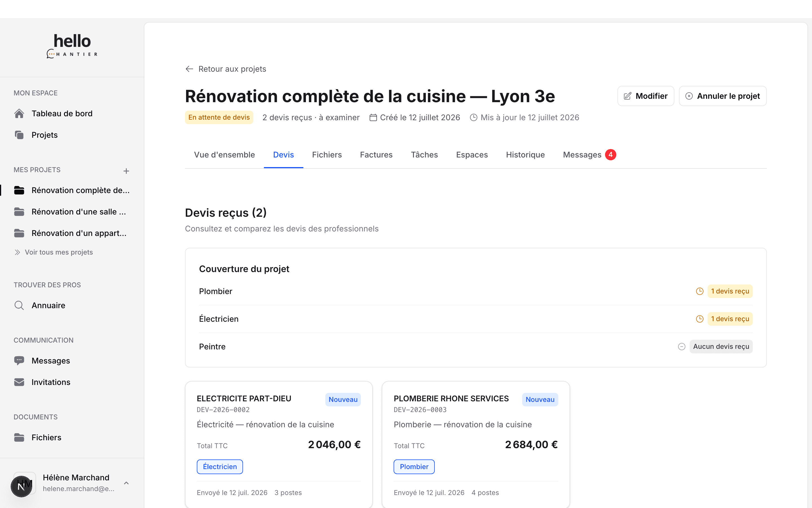Open the Messages tab of the project
This screenshot has width=812, height=508.
[x=589, y=155]
